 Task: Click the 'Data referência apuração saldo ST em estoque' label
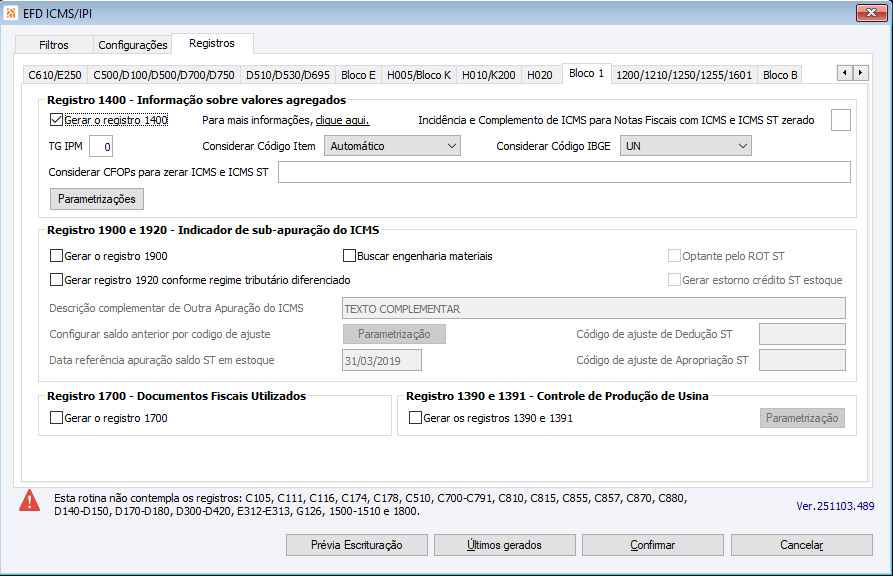click(162, 360)
